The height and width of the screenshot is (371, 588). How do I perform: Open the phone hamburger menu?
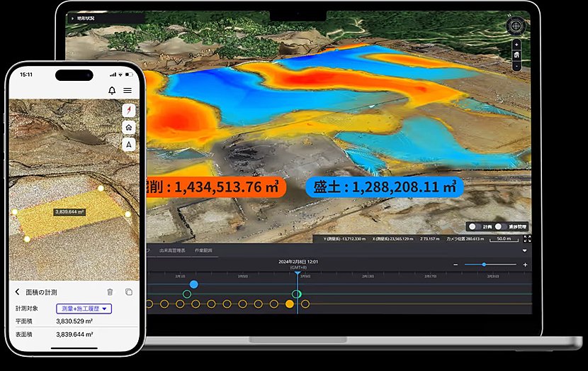tap(128, 91)
